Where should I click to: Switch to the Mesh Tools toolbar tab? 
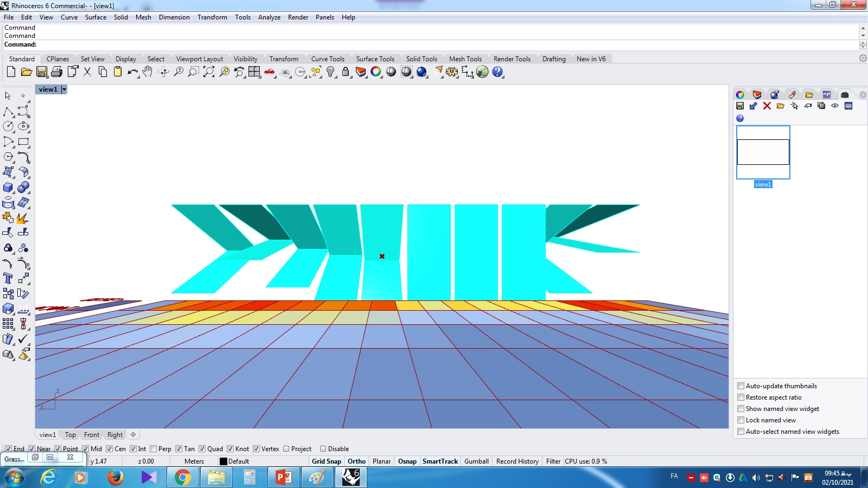(x=465, y=59)
